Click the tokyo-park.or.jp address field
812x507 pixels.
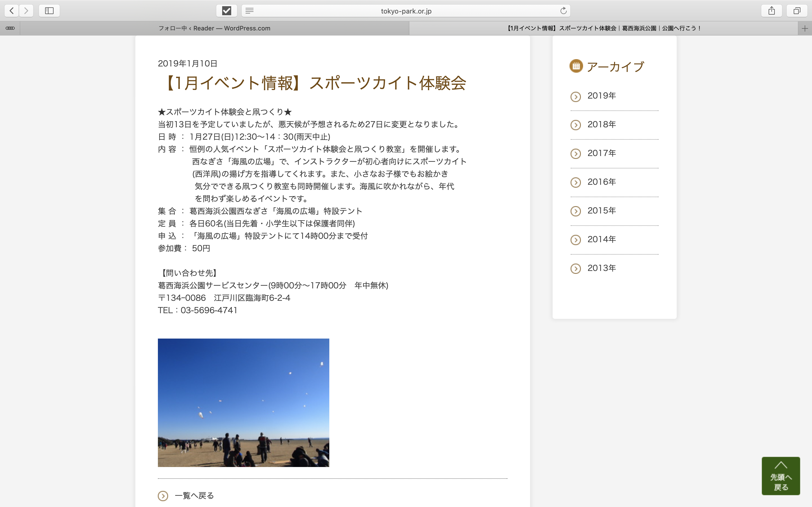[406, 11]
